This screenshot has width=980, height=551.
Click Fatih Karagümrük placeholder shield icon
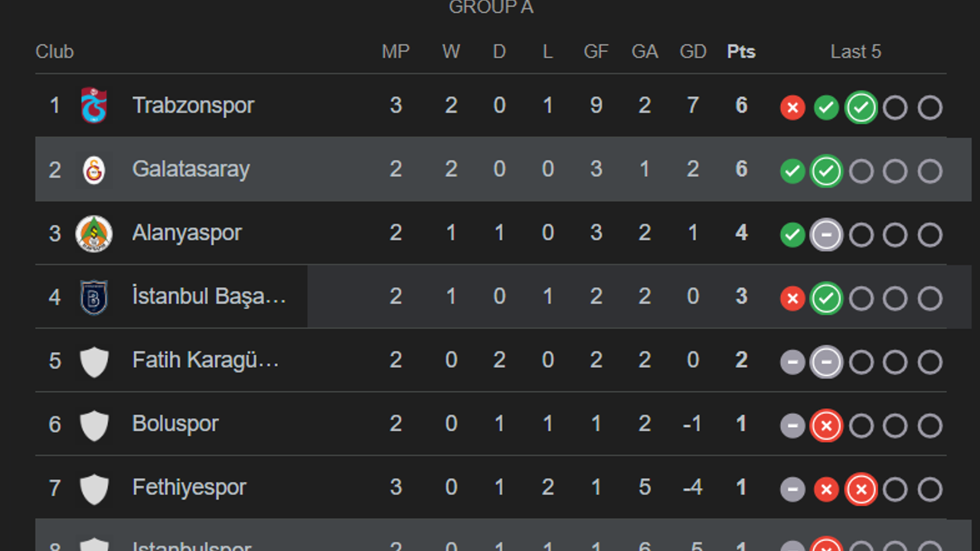click(x=94, y=361)
